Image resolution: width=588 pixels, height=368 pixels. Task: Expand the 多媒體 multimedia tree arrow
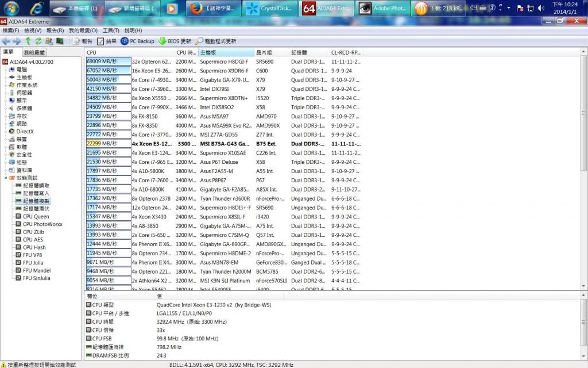[x=5, y=108]
